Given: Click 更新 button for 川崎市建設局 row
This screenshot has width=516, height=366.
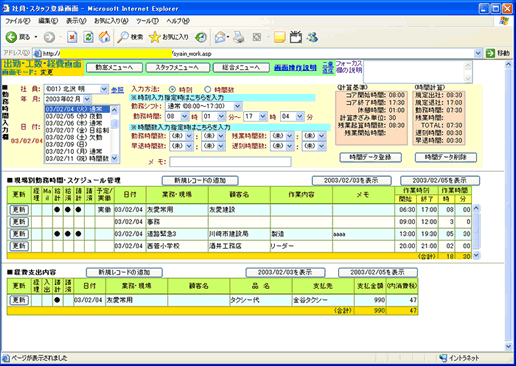Looking at the screenshot, I should click(x=19, y=234).
